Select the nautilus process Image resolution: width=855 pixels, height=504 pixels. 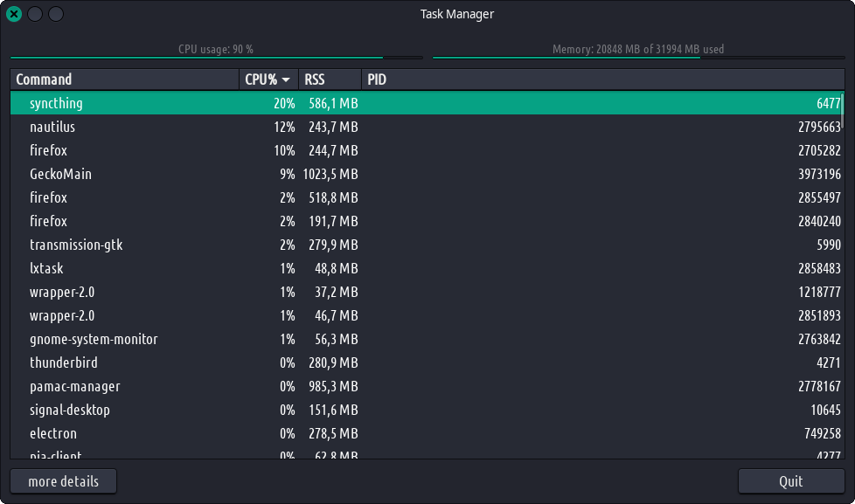[x=52, y=127]
